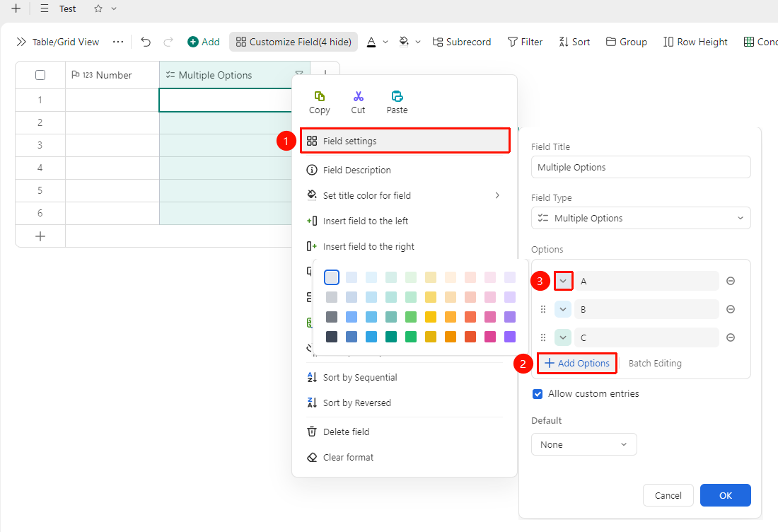This screenshot has height=532, width=778.
Task: Click the plus icon to add new row
Action: tap(40, 237)
